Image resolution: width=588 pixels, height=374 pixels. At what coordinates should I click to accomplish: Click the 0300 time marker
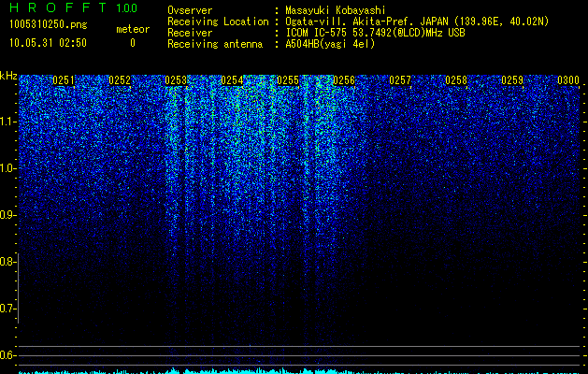[568, 80]
